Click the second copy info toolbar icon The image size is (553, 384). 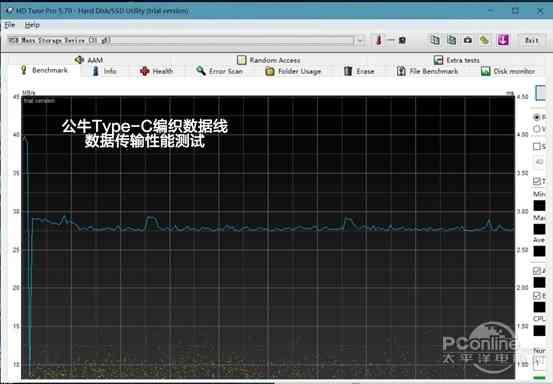pyautogui.click(x=451, y=40)
